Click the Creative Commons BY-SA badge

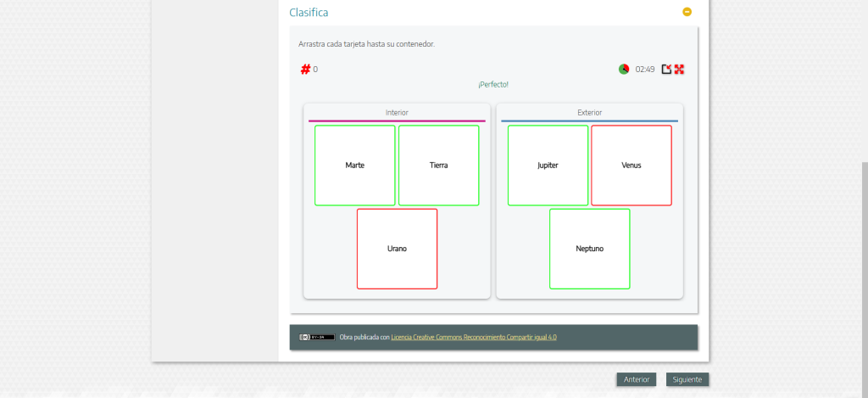[317, 337]
